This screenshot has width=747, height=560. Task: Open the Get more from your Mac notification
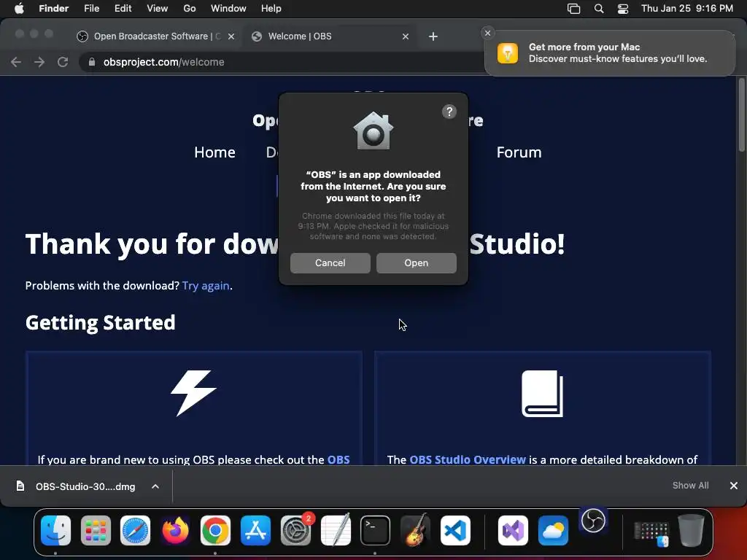(x=610, y=52)
